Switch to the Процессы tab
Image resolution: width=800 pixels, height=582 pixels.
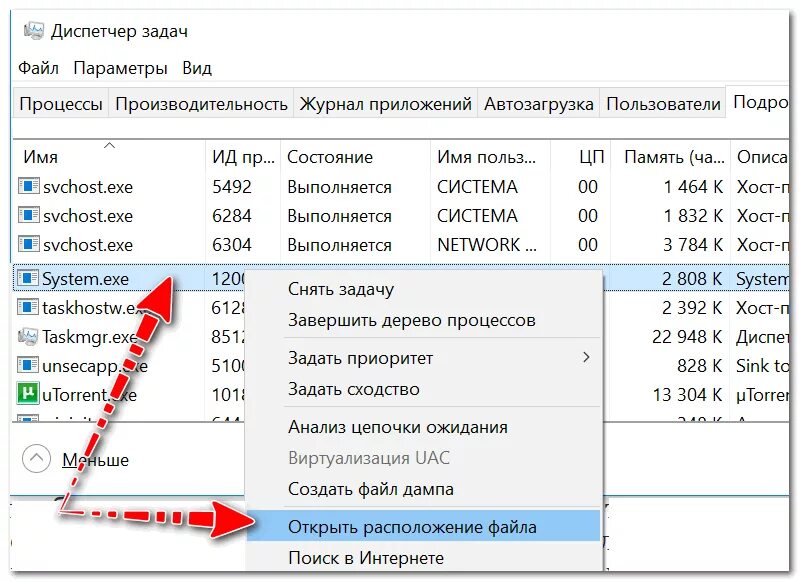[61, 104]
